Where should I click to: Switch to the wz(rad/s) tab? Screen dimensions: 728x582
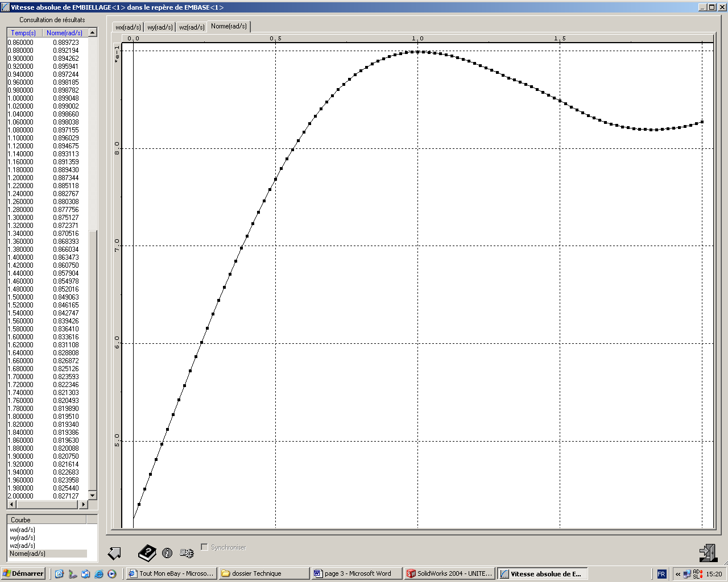pos(192,27)
